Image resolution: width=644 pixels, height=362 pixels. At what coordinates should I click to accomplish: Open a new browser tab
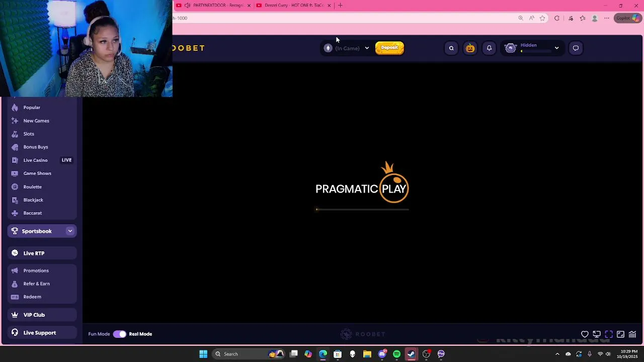pos(340,6)
